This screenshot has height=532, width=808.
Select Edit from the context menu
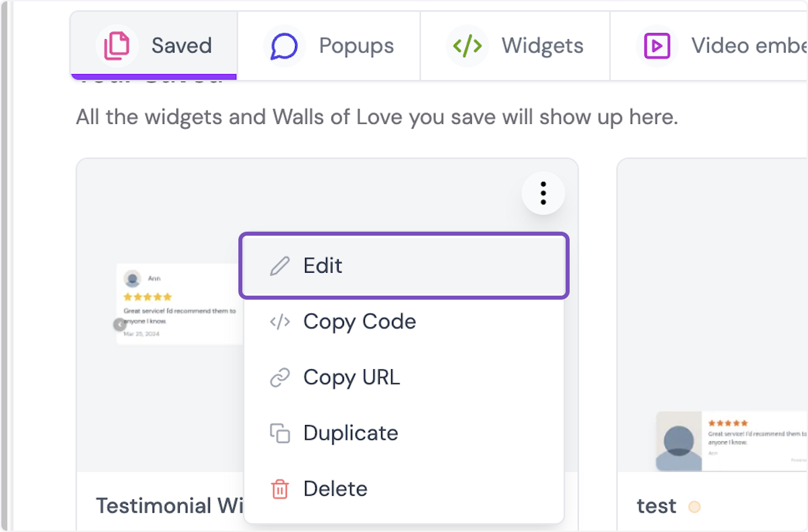click(323, 265)
